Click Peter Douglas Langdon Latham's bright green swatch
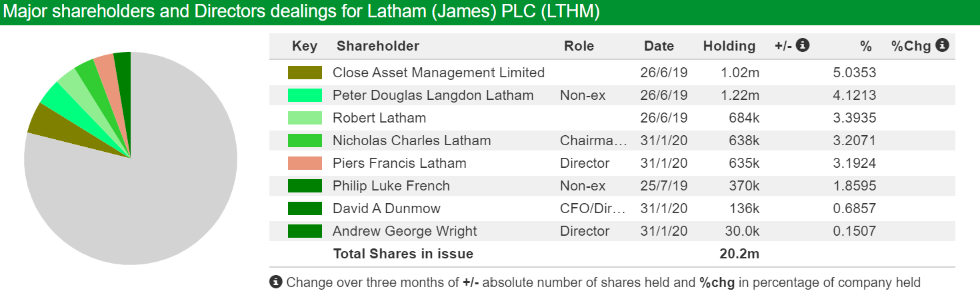Screen dimensions: 980x297 pyautogui.click(x=305, y=95)
